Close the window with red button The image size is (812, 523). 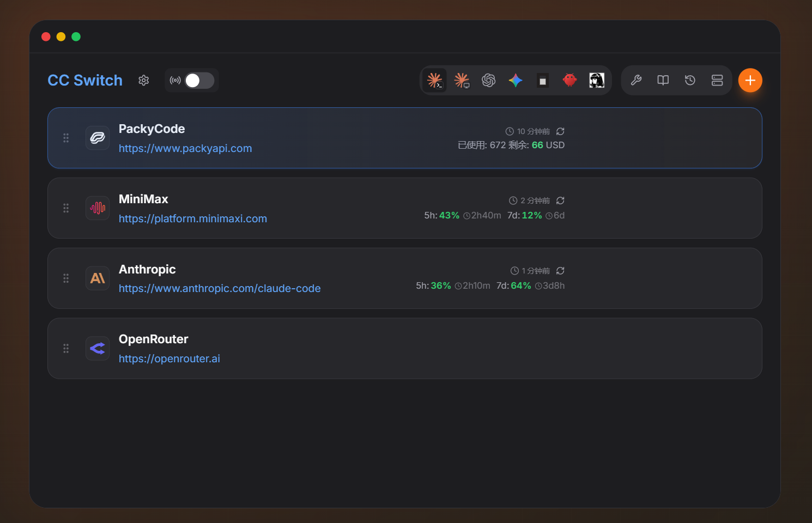click(46, 37)
